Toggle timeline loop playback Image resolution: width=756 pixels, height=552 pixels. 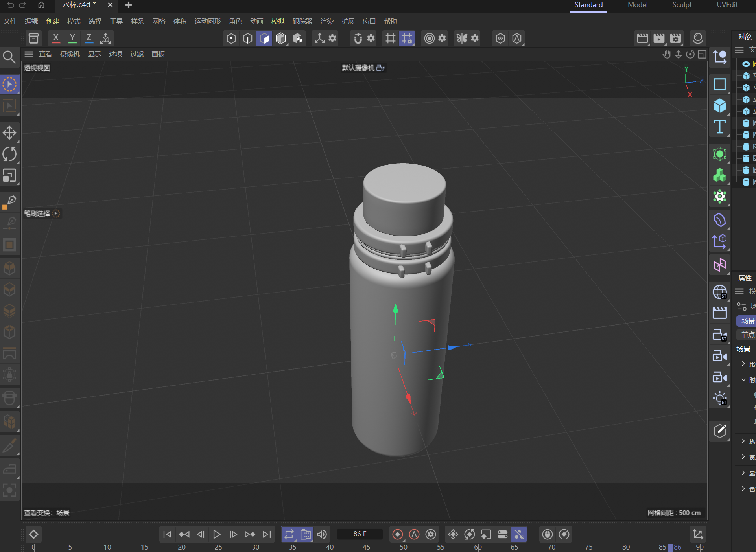(x=289, y=534)
